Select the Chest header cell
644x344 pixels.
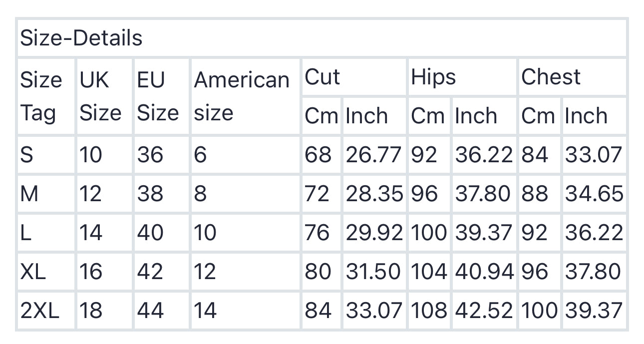551,77
